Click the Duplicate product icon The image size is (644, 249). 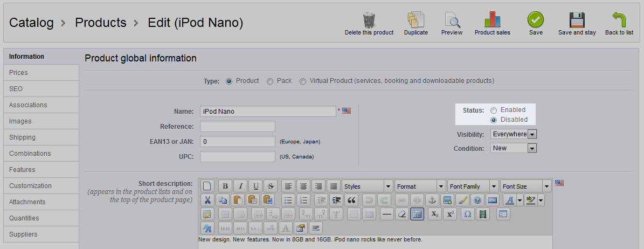click(416, 20)
